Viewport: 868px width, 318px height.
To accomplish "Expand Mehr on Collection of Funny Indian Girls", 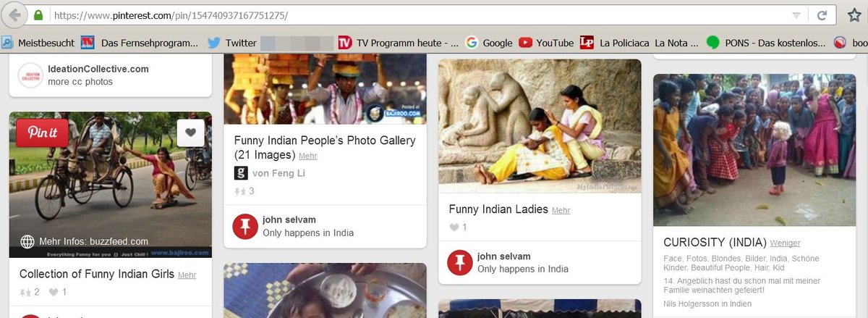I will point(187,275).
